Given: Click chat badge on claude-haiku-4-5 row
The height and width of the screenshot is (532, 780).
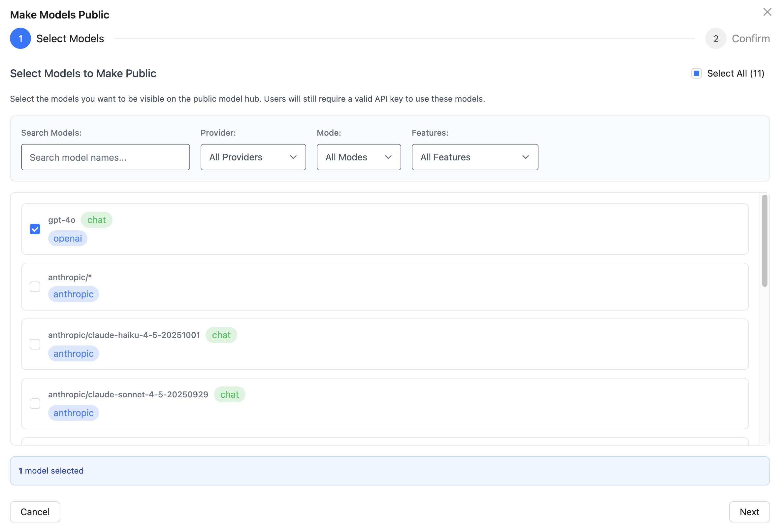Looking at the screenshot, I should pyautogui.click(x=221, y=335).
